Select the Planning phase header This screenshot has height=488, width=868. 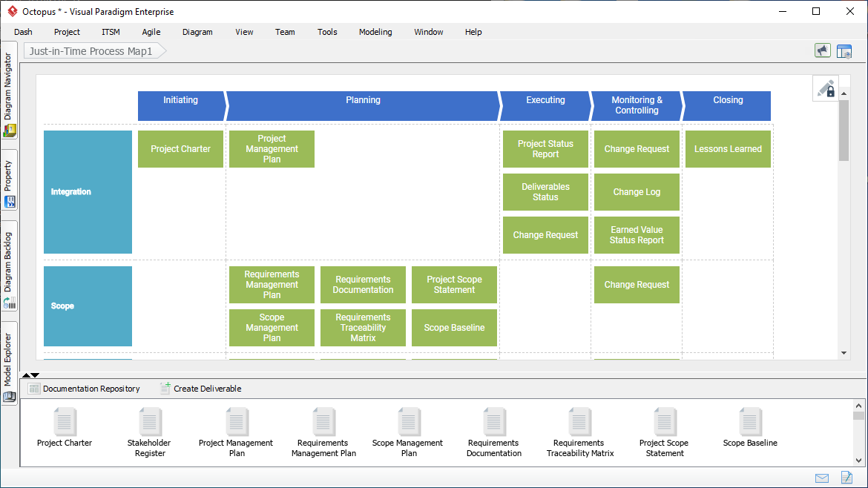point(363,105)
